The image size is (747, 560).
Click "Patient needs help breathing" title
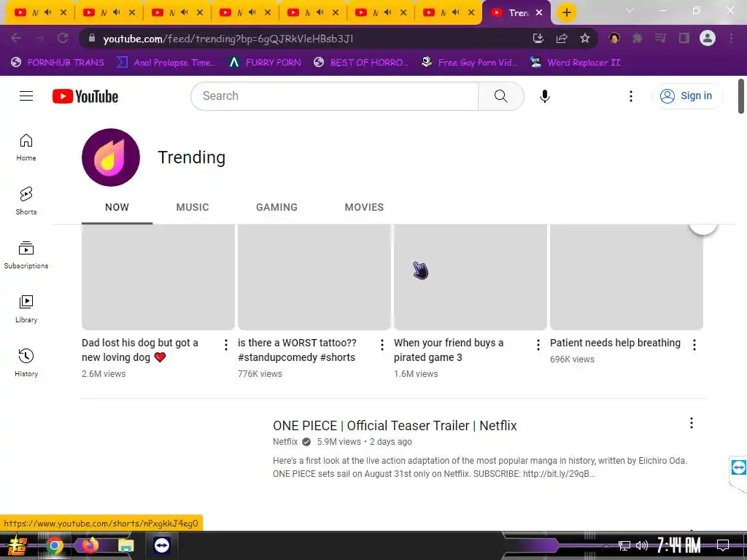pyautogui.click(x=615, y=343)
